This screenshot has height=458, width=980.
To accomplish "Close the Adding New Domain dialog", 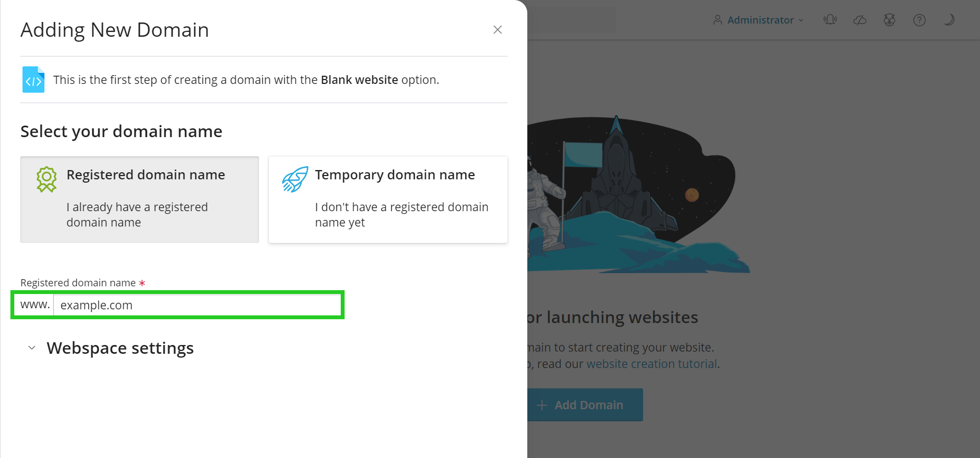I will (x=498, y=30).
